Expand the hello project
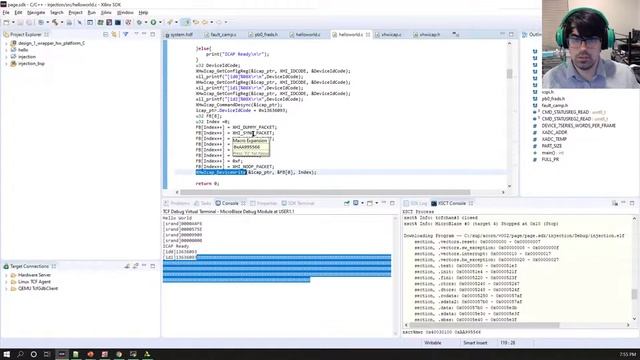The height and width of the screenshot is (360, 640). [x=6, y=50]
